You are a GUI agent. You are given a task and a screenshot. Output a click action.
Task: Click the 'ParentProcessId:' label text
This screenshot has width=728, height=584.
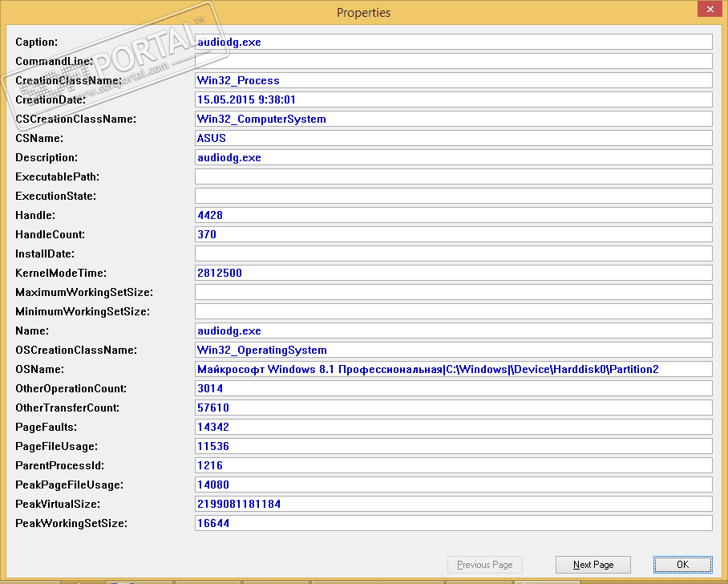pos(60,465)
